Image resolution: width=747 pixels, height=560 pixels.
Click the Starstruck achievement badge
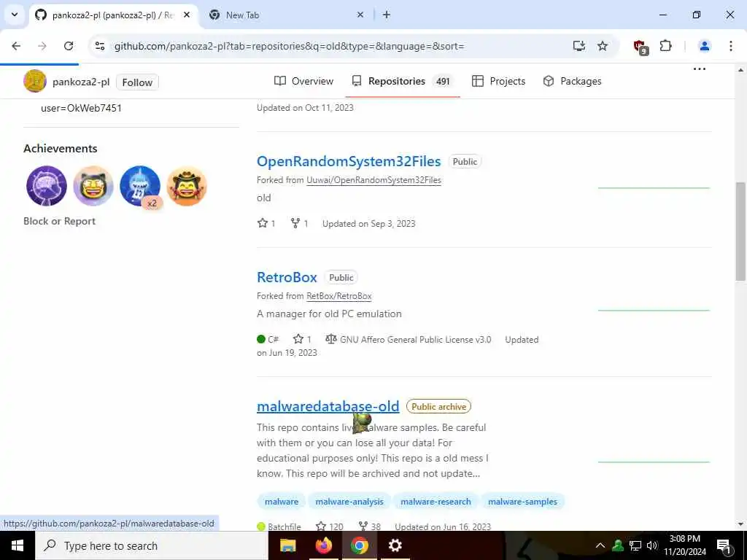coord(93,186)
